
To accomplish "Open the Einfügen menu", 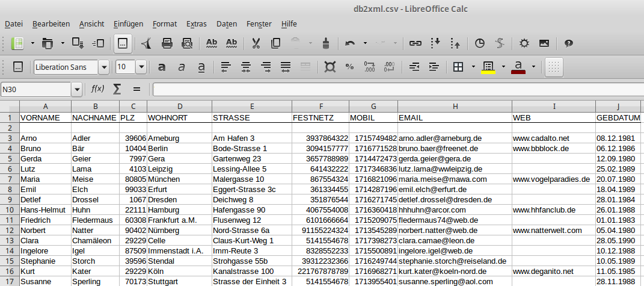I will coord(128,24).
